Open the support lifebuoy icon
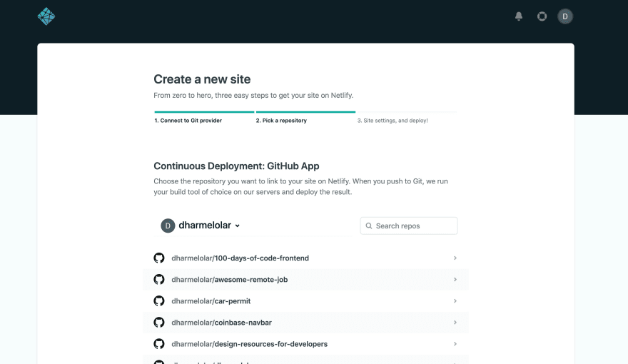The height and width of the screenshot is (364, 628). pos(542,16)
